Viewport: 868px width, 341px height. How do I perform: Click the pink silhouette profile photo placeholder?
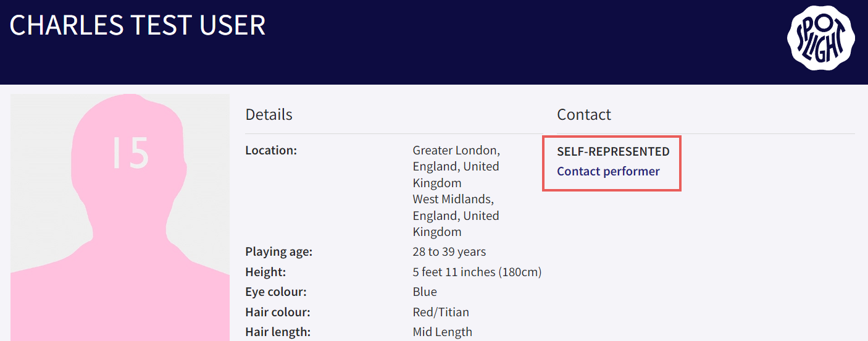pyautogui.click(x=120, y=217)
